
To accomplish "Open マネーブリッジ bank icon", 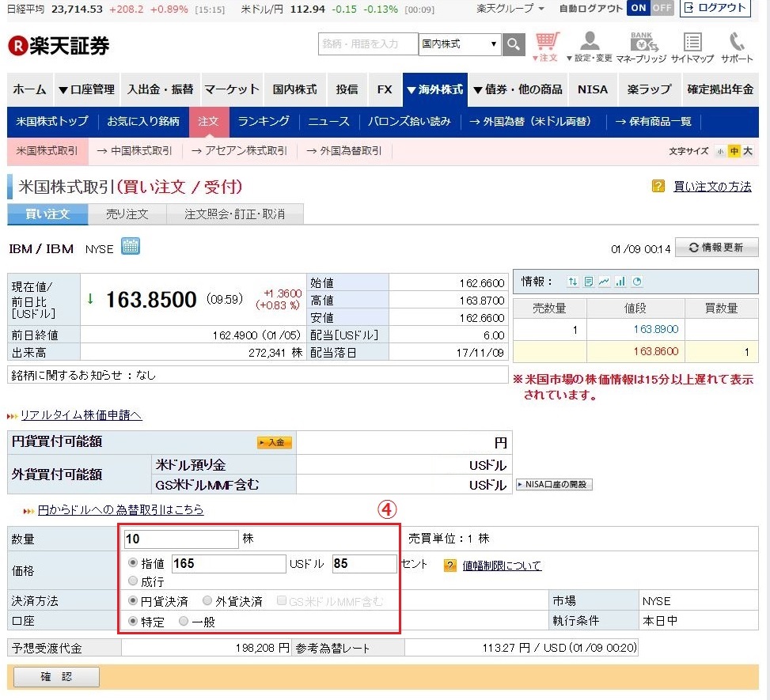I will (x=641, y=47).
